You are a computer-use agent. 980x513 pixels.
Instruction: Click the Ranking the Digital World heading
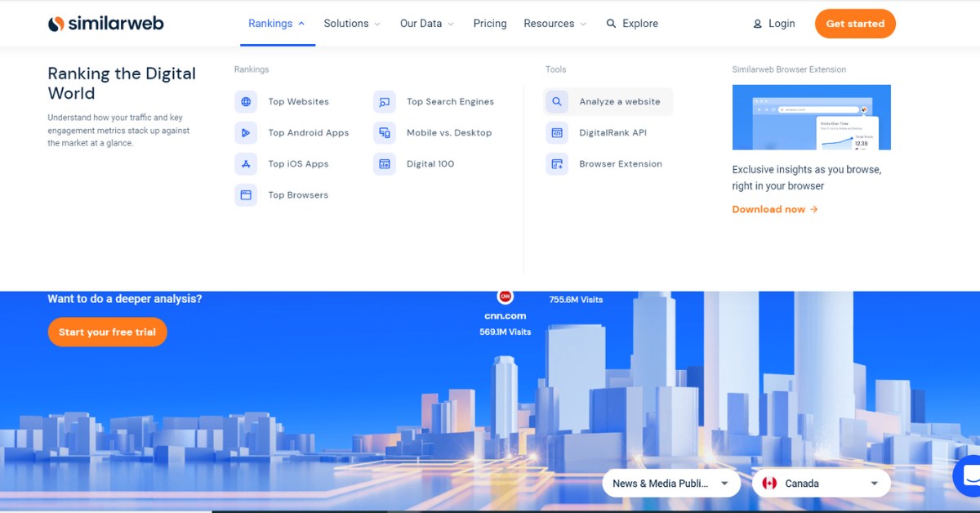122,83
